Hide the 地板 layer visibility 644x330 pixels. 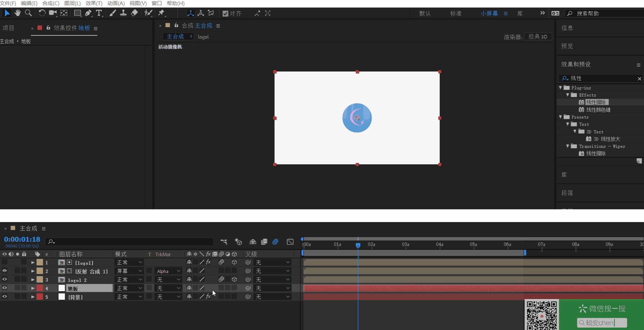(4, 288)
